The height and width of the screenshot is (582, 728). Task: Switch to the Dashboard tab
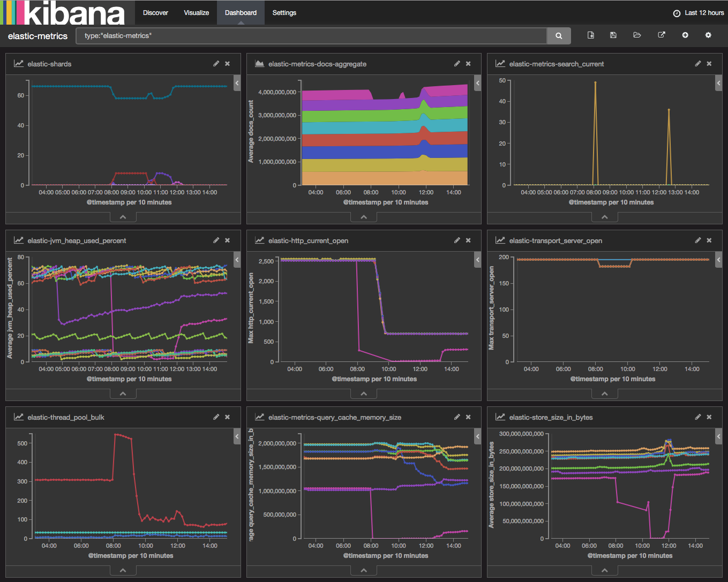[x=241, y=12]
